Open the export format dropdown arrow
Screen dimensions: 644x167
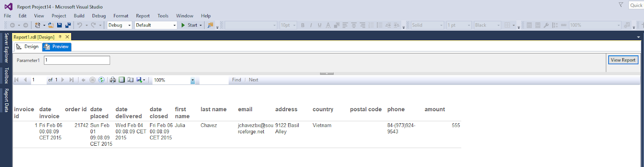tap(144, 80)
